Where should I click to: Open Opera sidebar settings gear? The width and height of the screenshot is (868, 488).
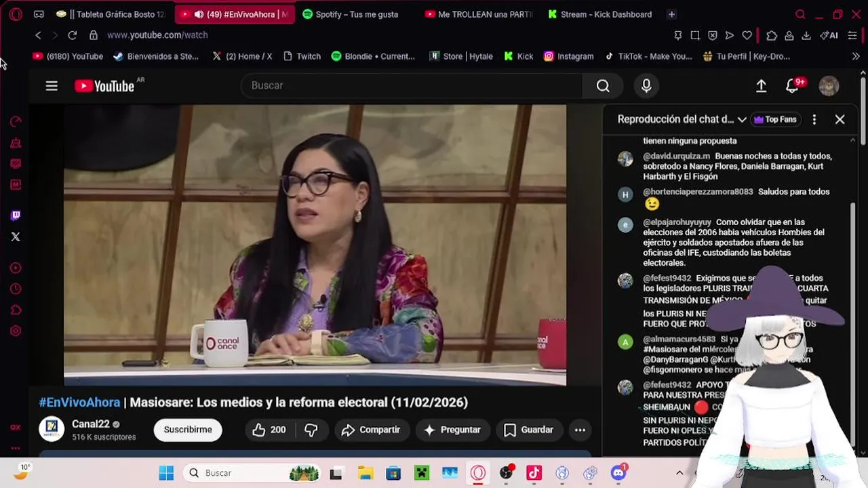coord(16,331)
